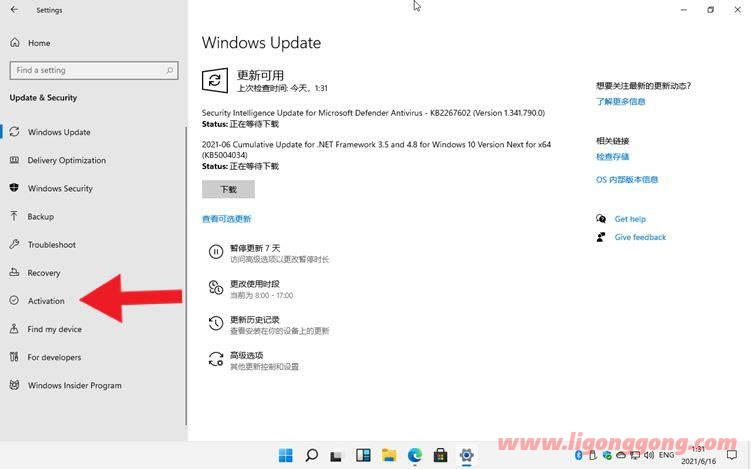Click the Find a setting search box

pos(94,70)
